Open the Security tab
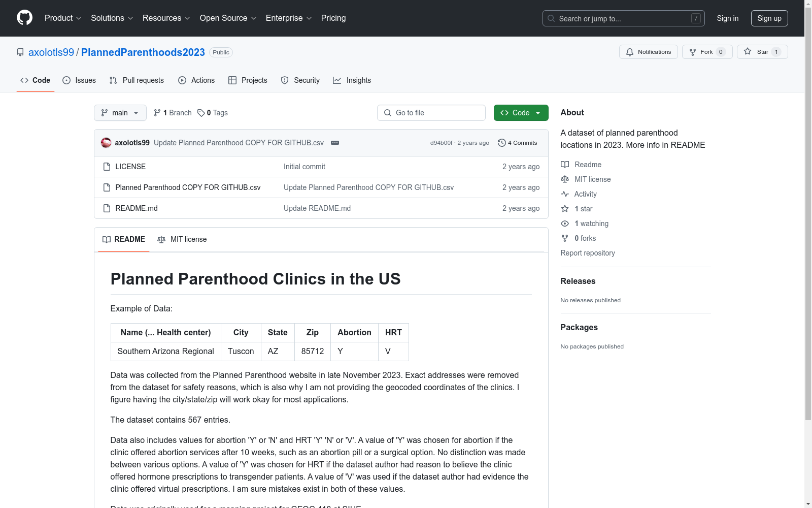Image resolution: width=812 pixels, height=508 pixels. (x=300, y=80)
